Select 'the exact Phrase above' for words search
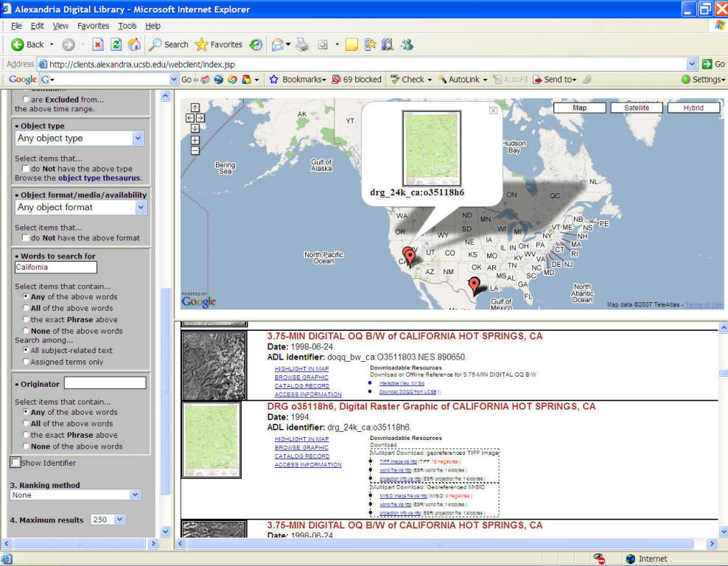The image size is (728, 566). click(x=26, y=319)
